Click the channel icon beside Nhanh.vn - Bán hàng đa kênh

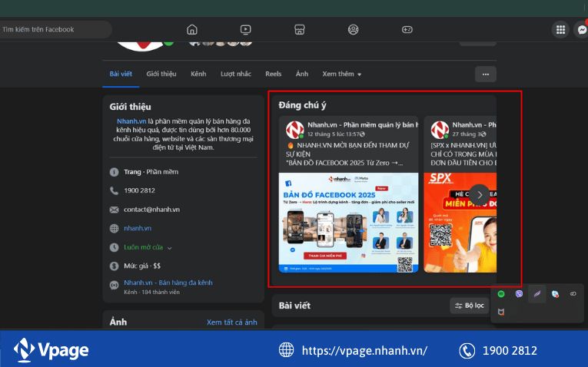(x=114, y=285)
